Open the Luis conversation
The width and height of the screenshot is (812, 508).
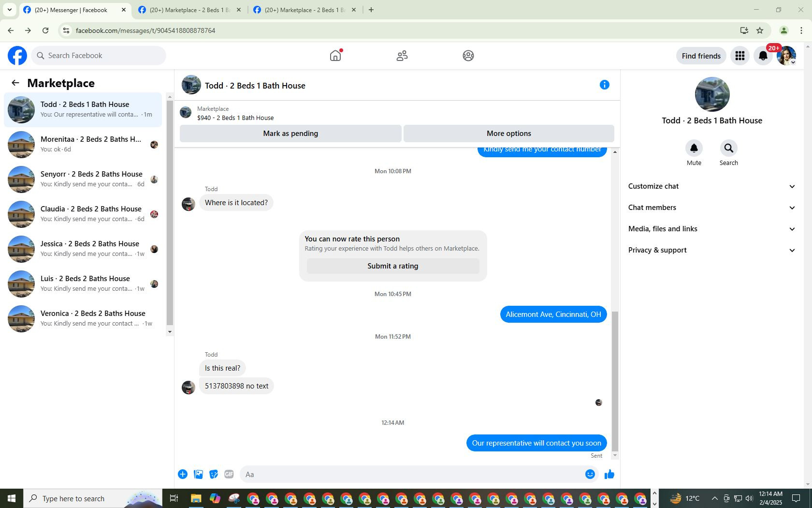tap(83, 284)
